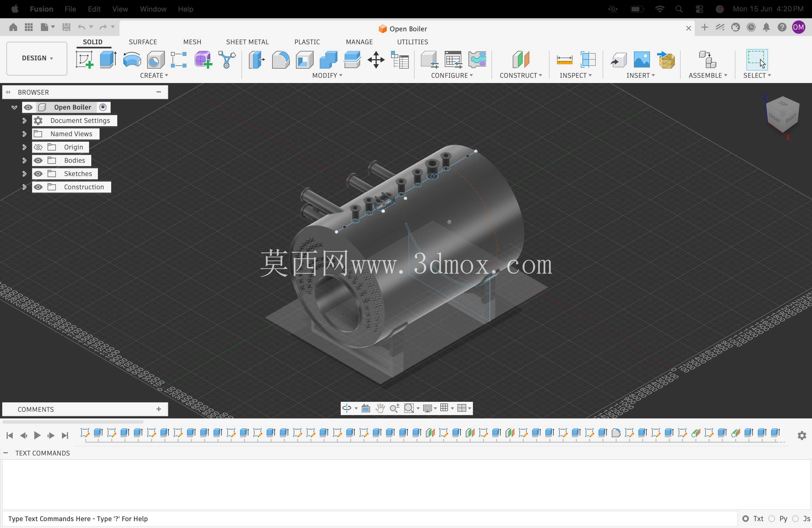812x528 pixels.
Task: Collapse the Open Boiler tree root
Action: (x=14, y=108)
